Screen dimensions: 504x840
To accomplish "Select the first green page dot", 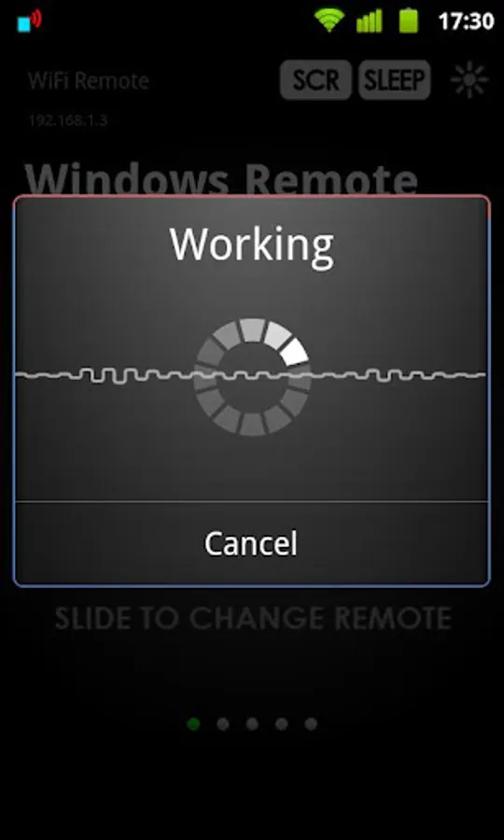I will click(x=193, y=724).
